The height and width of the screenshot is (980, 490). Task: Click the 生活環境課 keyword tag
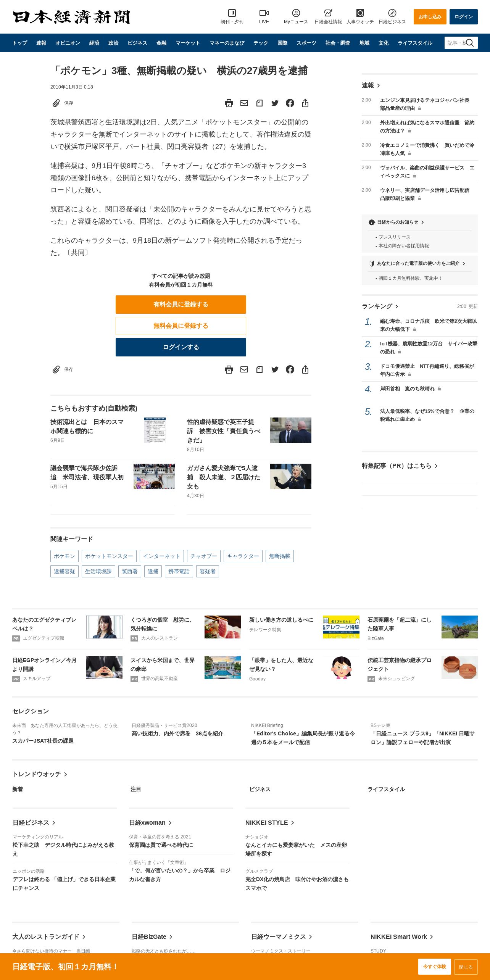(98, 571)
